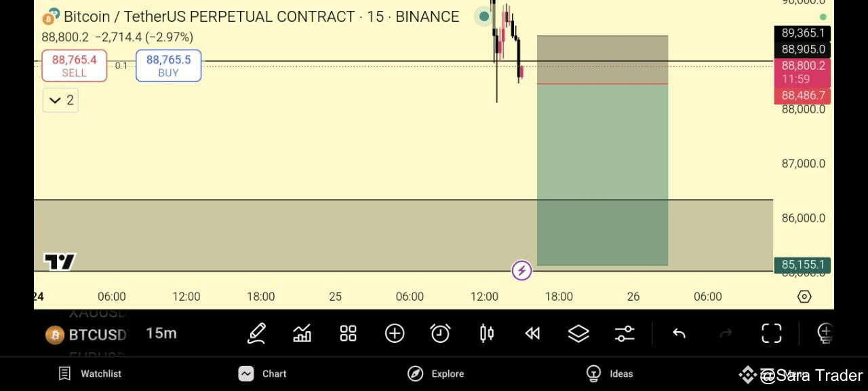
Task: Open price scale settings via gear icon
Action: coord(804,296)
